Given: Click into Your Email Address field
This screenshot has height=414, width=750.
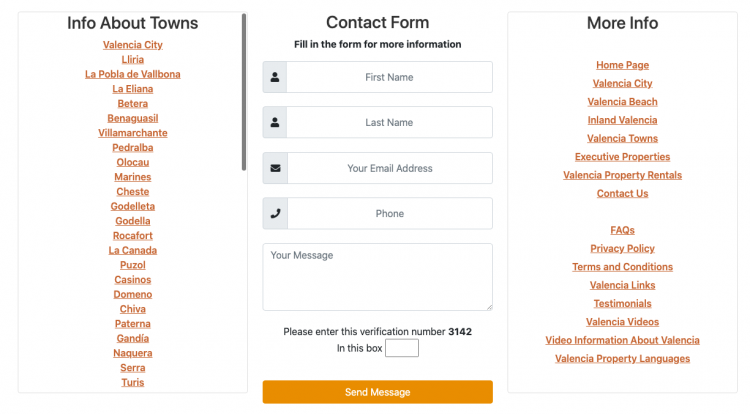Looking at the screenshot, I should 389,168.
